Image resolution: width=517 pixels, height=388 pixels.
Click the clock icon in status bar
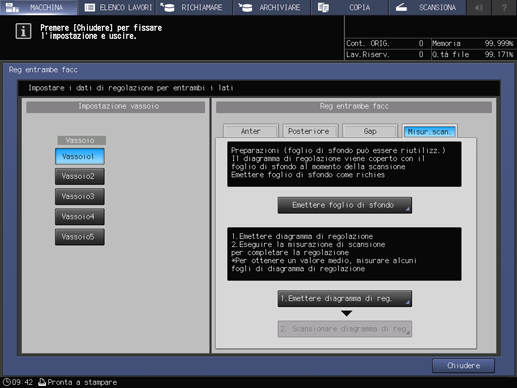coord(7,382)
